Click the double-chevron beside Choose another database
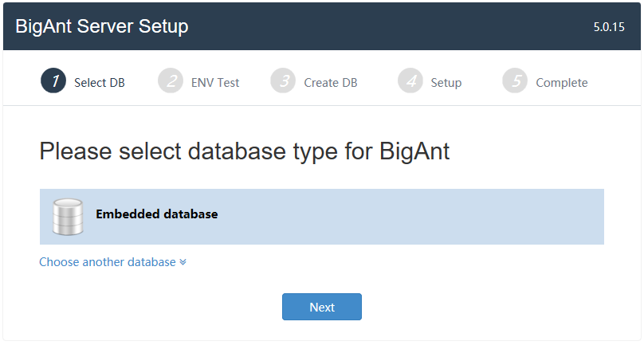The height and width of the screenshot is (345, 644). [183, 262]
